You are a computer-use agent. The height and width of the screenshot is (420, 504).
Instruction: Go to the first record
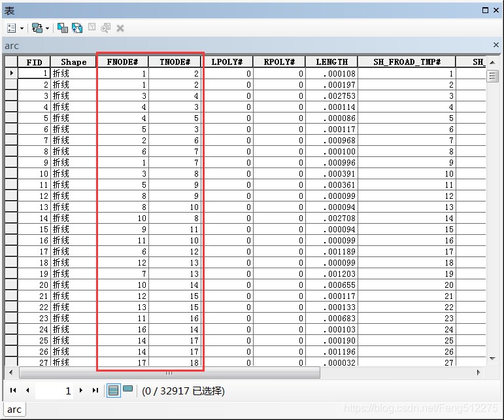point(13,391)
